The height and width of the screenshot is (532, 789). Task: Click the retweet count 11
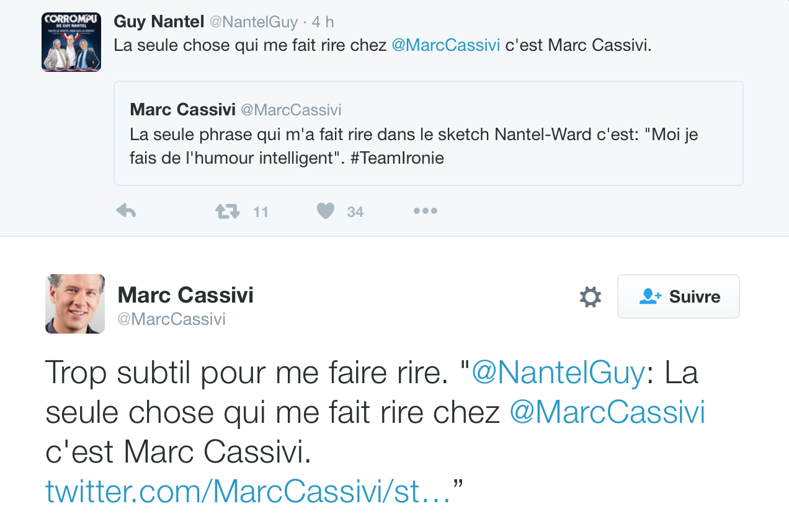pyautogui.click(x=261, y=212)
